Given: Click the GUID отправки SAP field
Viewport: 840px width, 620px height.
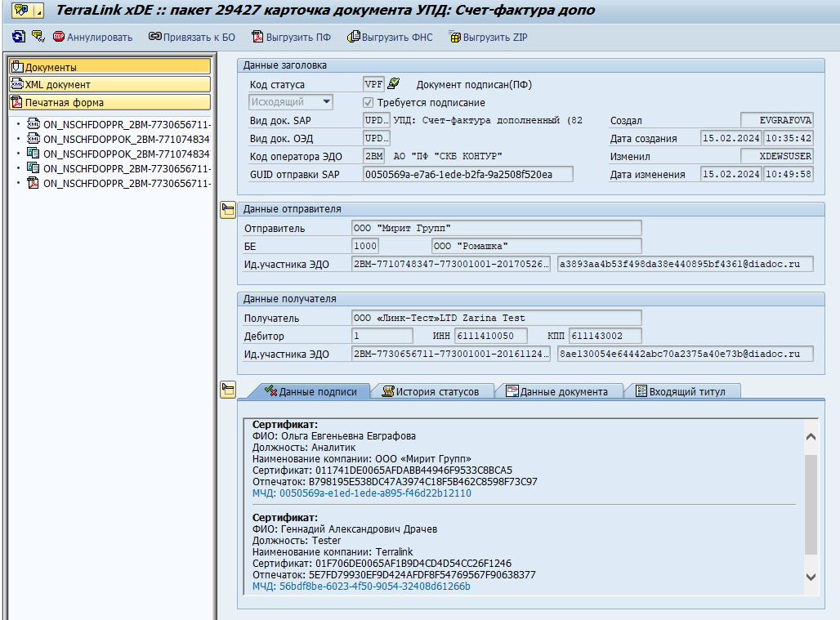Looking at the screenshot, I should point(468,174).
